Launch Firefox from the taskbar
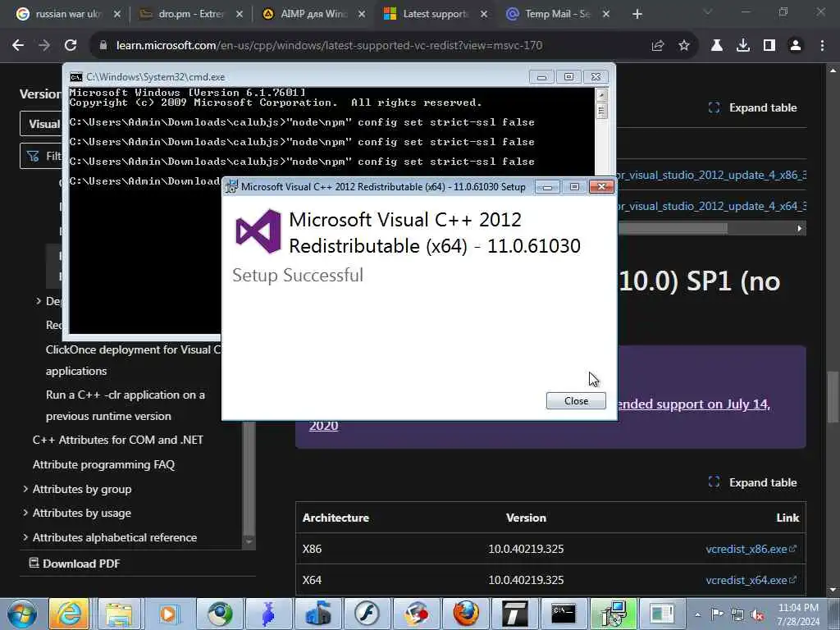Image resolution: width=840 pixels, height=630 pixels. point(465,614)
